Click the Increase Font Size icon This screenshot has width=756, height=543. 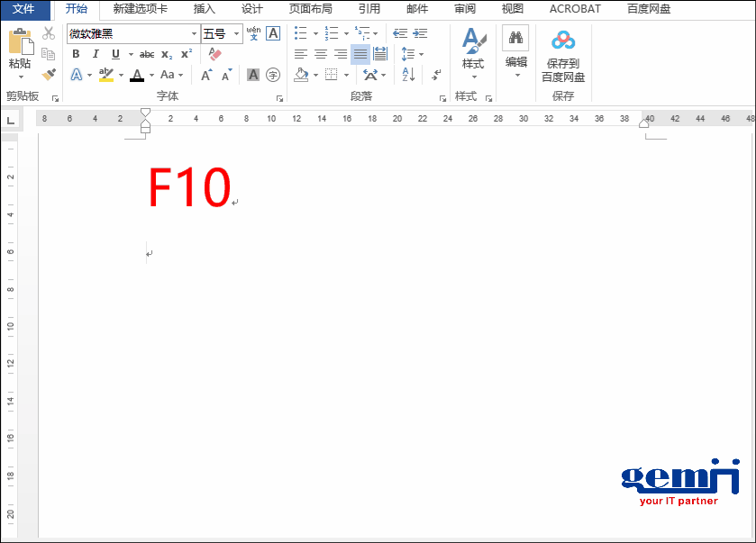coord(205,74)
